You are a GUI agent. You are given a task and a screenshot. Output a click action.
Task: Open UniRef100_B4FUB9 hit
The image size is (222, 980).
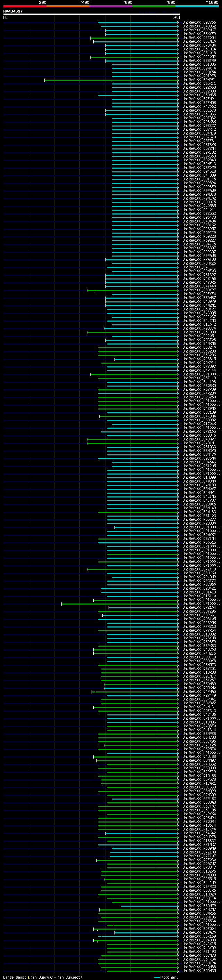coord(199,175)
